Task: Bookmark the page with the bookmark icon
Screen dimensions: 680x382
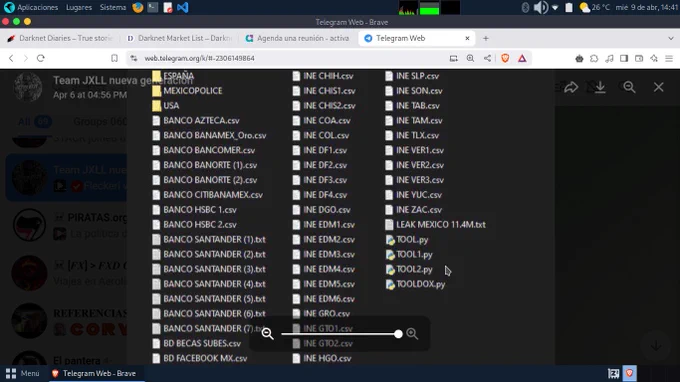Action: pos(114,58)
